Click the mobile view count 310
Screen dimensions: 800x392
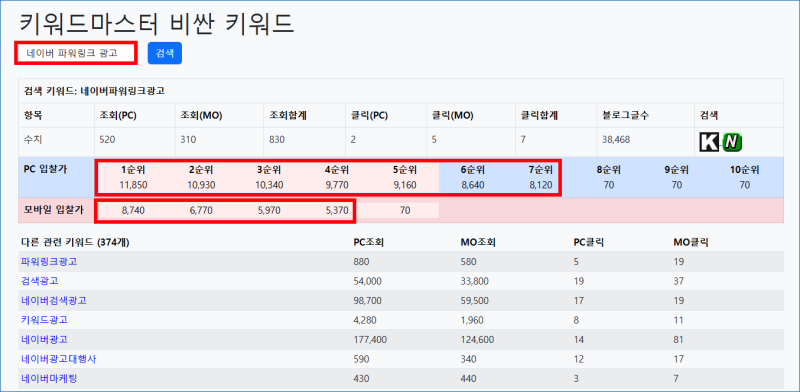(x=188, y=140)
